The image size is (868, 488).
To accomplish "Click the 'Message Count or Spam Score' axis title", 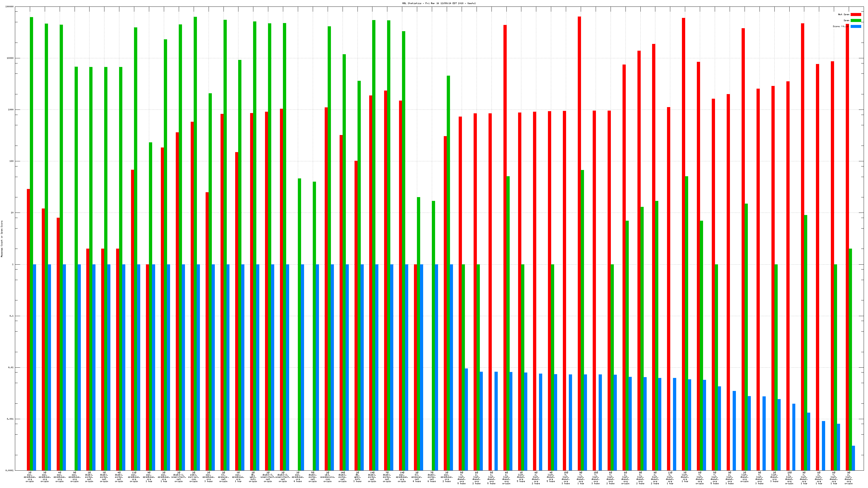I will [x=2, y=239].
